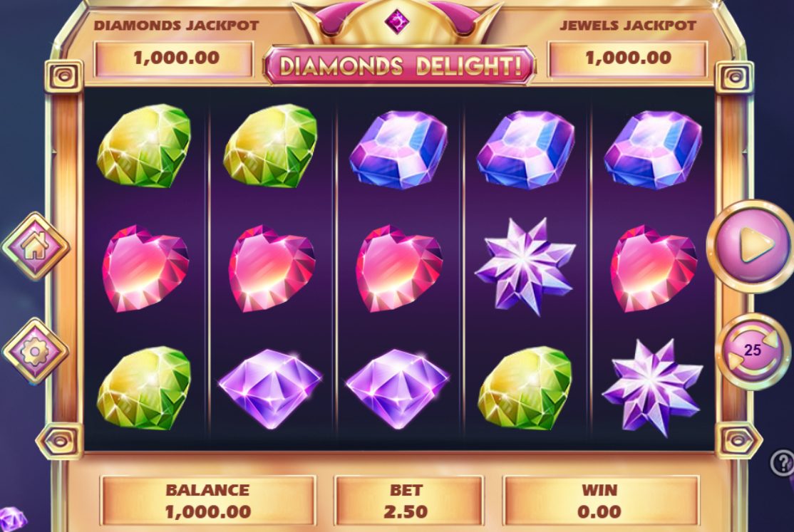Click the Balance 1,000.00 panel
794x532 pixels.
pyautogui.click(x=208, y=501)
